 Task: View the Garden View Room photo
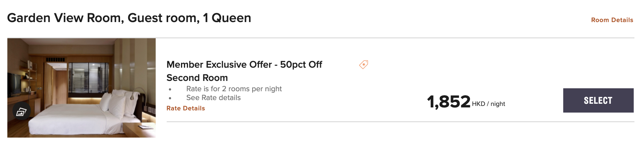coord(82,88)
